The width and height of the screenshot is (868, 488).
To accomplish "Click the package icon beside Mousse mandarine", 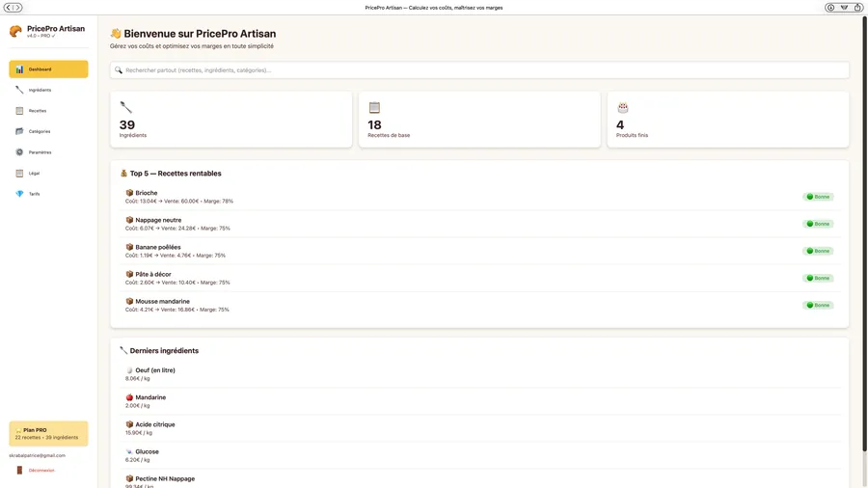I will point(129,301).
